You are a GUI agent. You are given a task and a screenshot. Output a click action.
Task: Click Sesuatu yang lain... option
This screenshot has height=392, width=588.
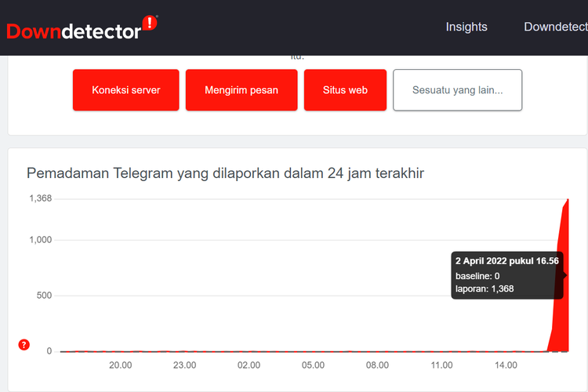457,90
